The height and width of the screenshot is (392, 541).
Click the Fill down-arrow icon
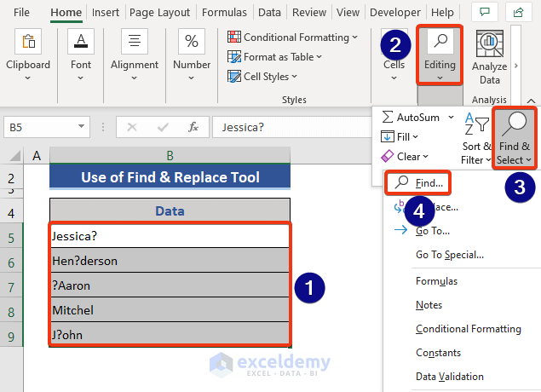(387, 136)
